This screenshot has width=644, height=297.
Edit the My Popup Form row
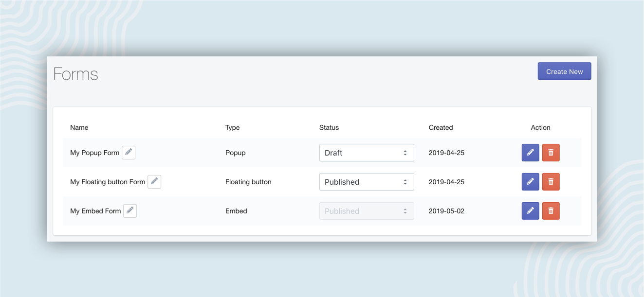531,153
